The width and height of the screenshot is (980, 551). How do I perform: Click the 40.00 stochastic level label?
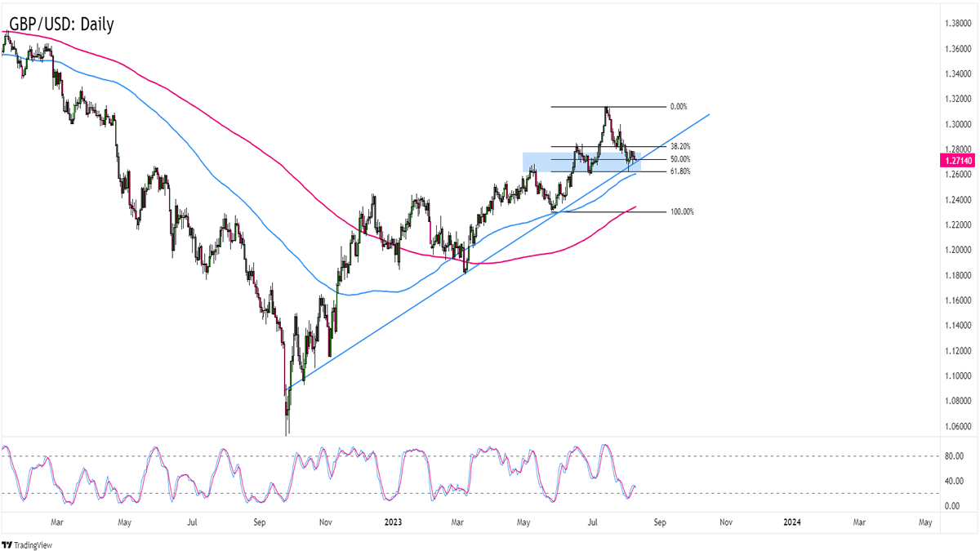coord(951,481)
